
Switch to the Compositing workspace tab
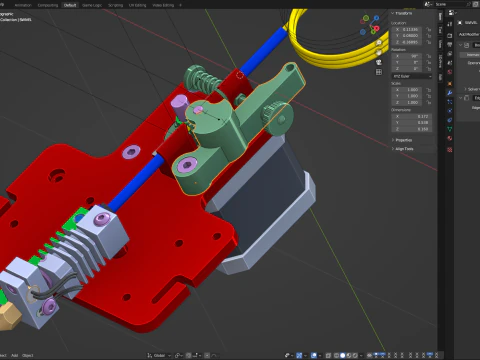[48, 5]
